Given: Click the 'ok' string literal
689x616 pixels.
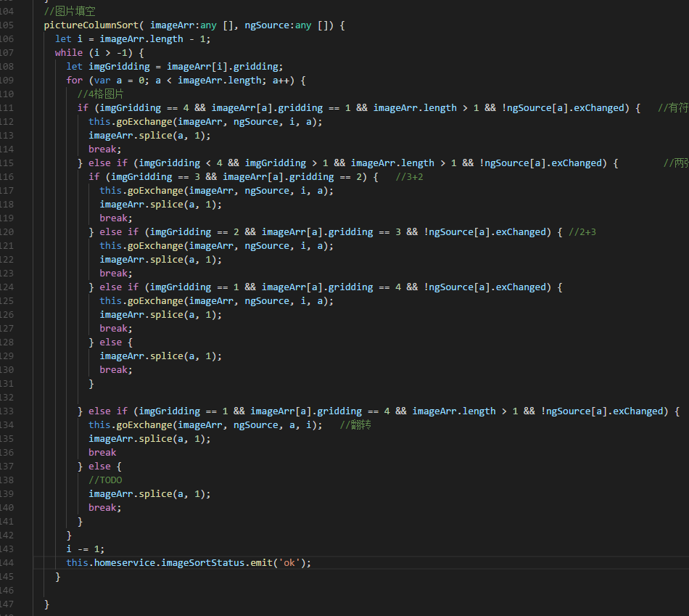Looking at the screenshot, I should pos(289,563).
